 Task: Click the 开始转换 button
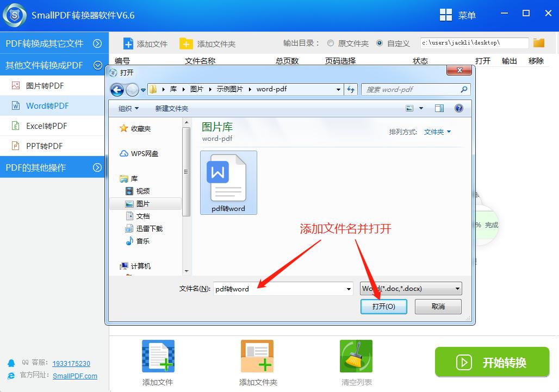(x=492, y=362)
